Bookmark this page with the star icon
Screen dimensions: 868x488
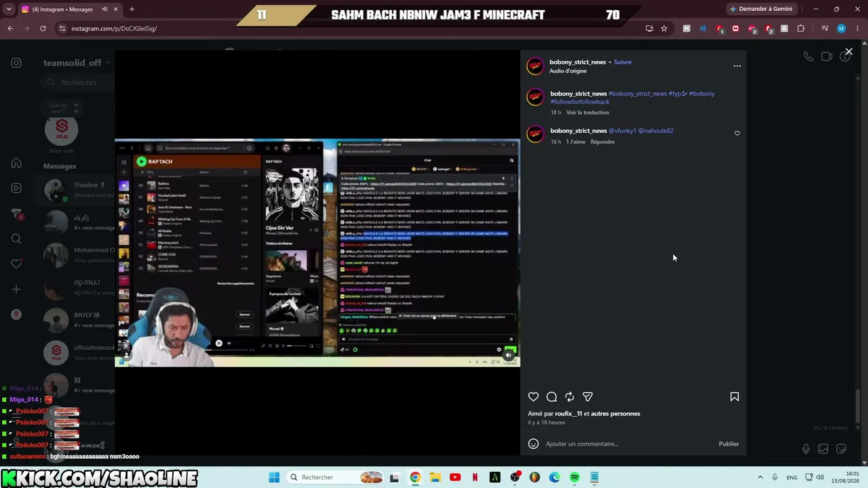pyautogui.click(x=664, y=28)
